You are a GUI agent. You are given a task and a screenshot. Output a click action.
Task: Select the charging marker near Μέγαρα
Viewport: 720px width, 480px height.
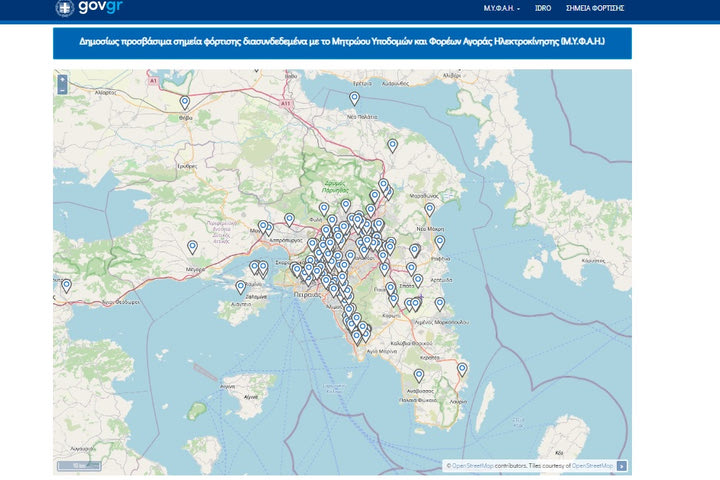click(x=192, y=248)
